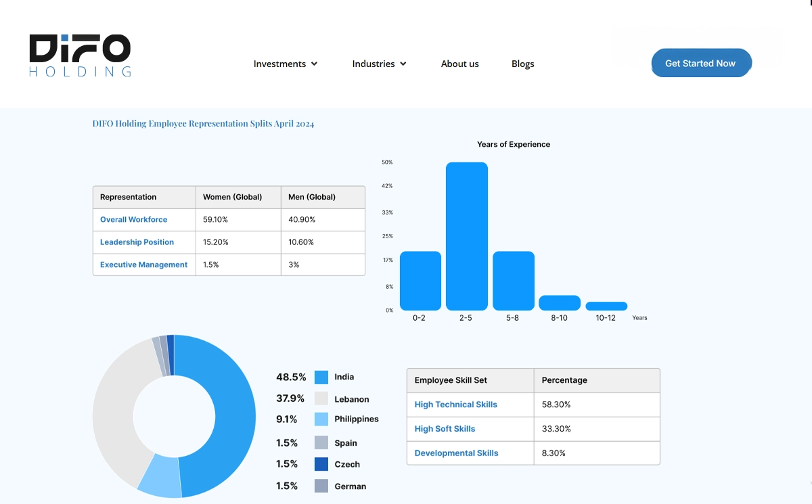Expand the Investments dropdown chevron
This screenshot has height=504, width=812.
pyautogui.click(x=314, y=64)
